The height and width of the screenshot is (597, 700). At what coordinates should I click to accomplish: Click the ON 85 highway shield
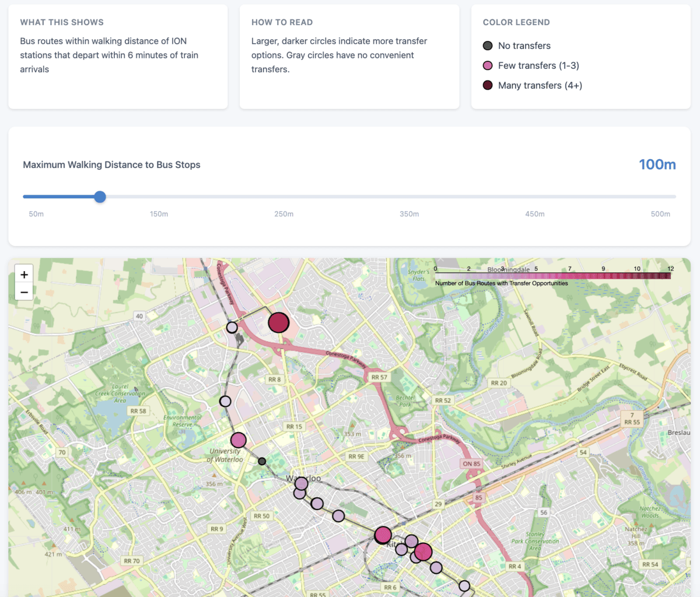[x=471, y=464]
